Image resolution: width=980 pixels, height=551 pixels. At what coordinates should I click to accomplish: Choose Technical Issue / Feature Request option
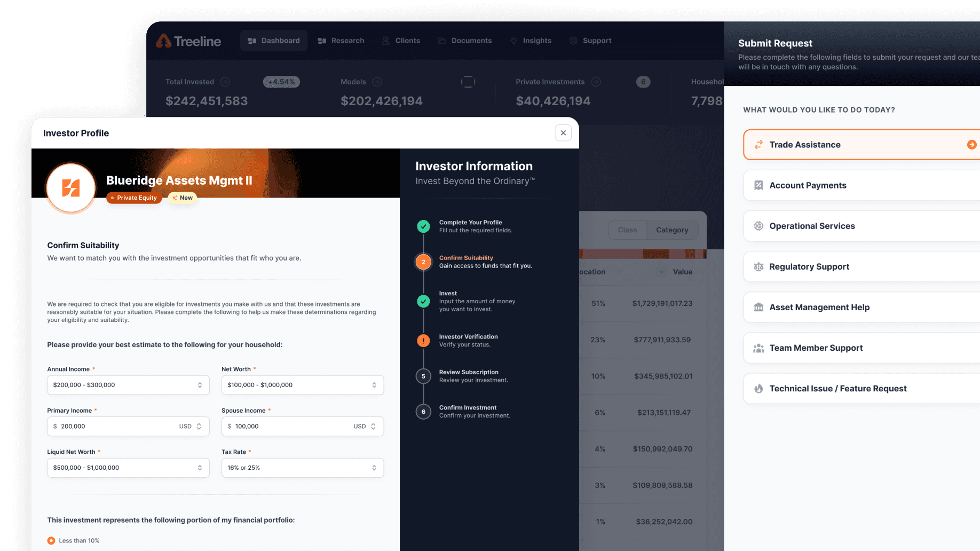pos(862,388)
